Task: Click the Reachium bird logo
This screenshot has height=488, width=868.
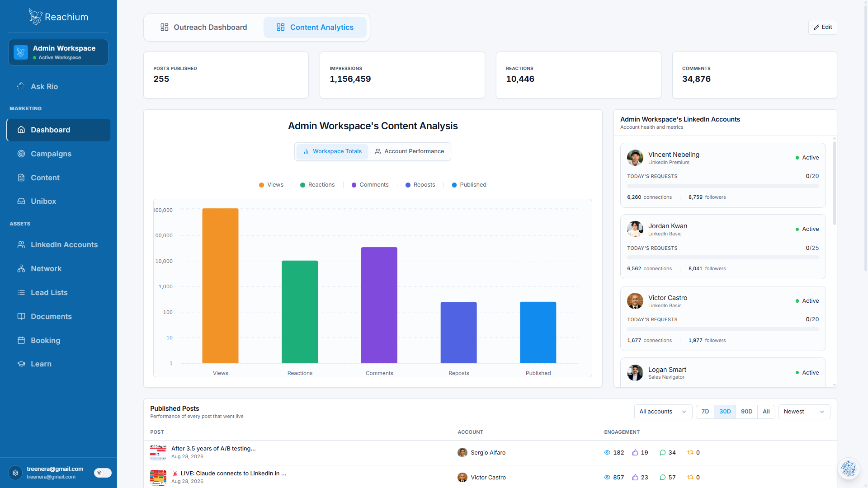Action: click(35, 17)
